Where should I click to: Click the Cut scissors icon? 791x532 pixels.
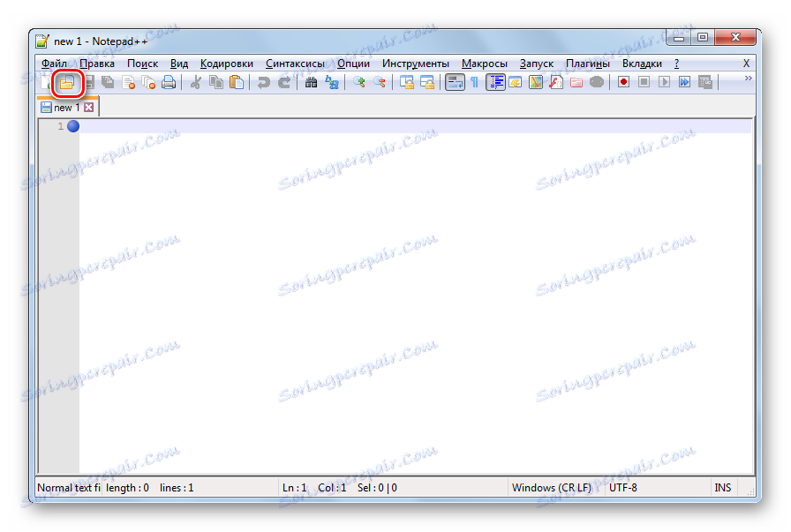point(196,82)
